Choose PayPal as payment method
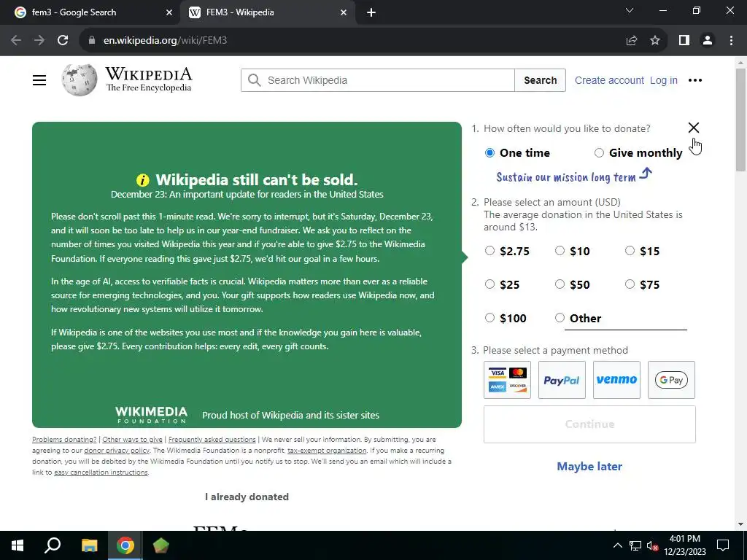Screen dimensions: 747x560 pyautogui.click(x=562, y=379)
